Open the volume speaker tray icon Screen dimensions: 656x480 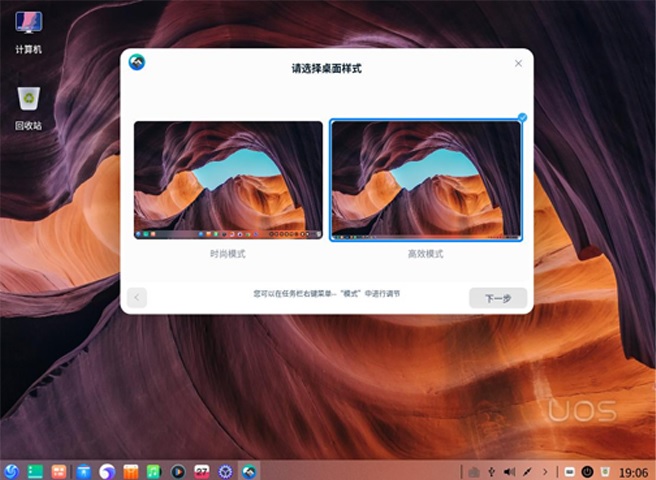pyautogui.click(x=509, y=472)
